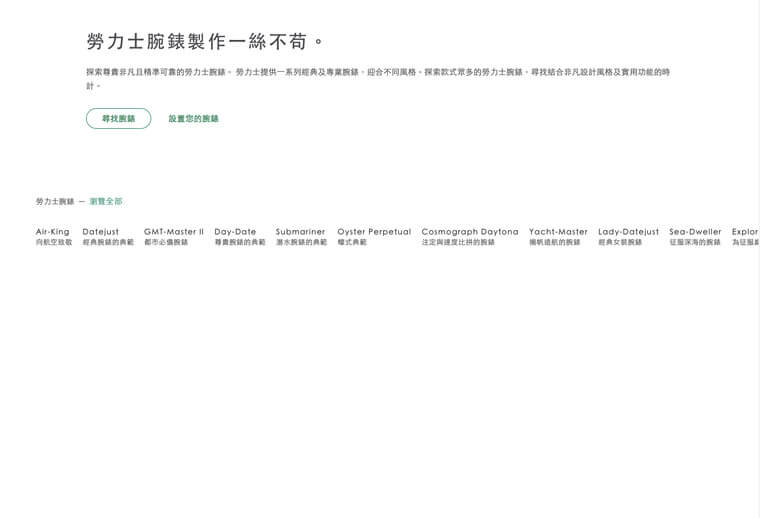Open the Sea-Dweller collection
Screen dimensions: 760x518
(x=695, y=232)
